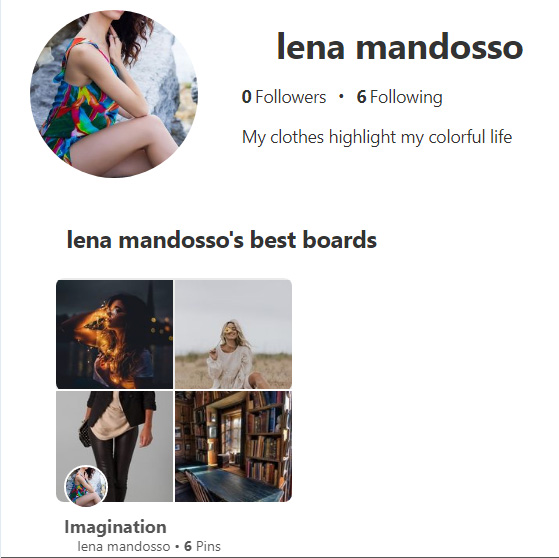Click the board owner name under Imagination
Viewport: 559px width, 558px height.
123,546
